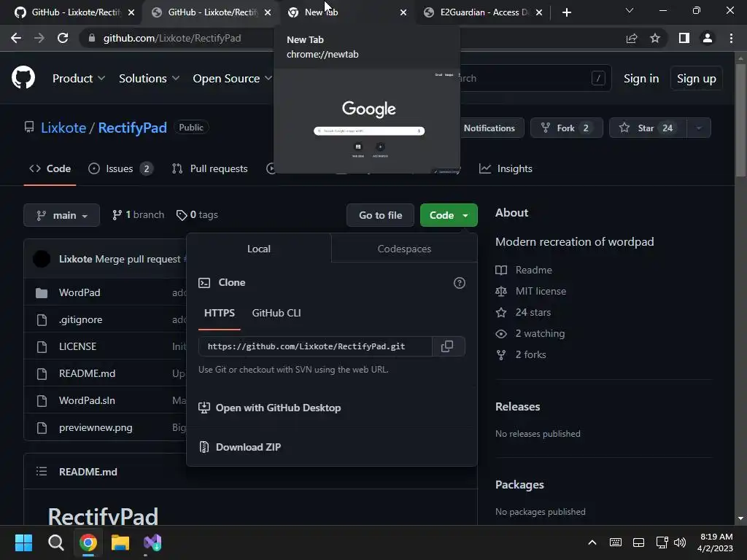Open Chrome side panel icon
The image size is (747, 560).
click(684, 38)
